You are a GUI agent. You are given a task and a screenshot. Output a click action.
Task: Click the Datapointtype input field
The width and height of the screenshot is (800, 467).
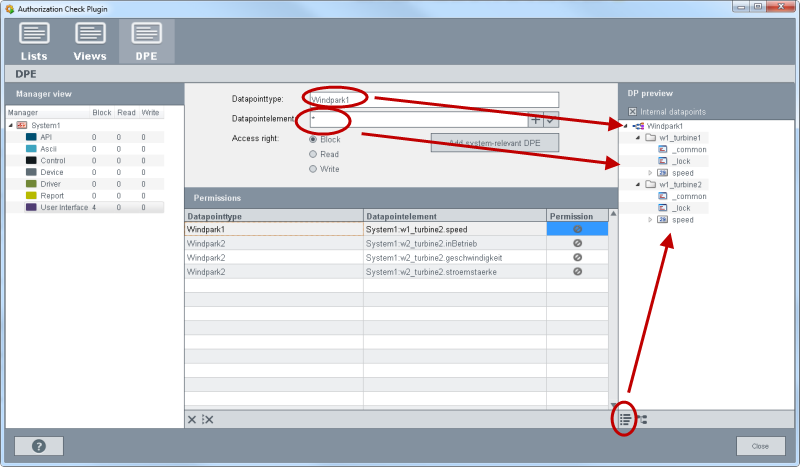[x=433, y=100]
